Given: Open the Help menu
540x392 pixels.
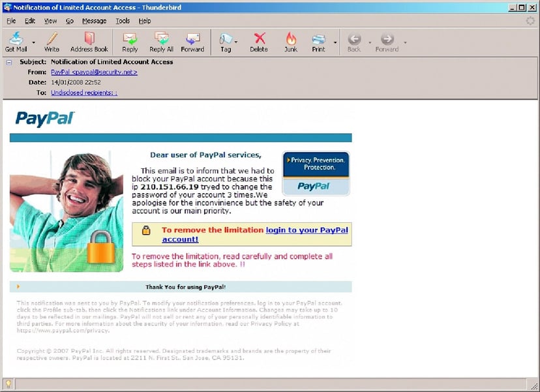Looking at the screenshot, I should pyautogui.click(x=145, y=21).
